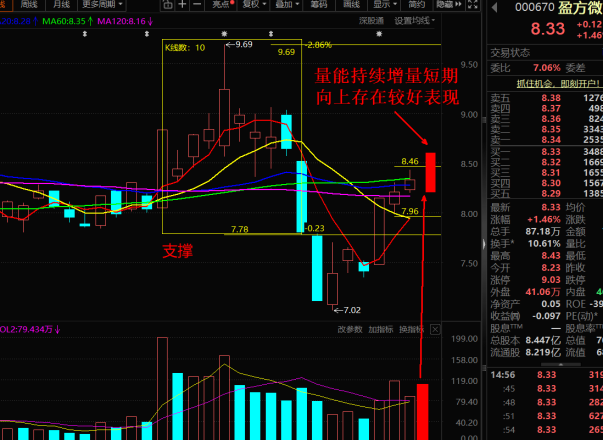Click the panel splitter arrow beside 换手
The height and width of the screenshot is (440, 603).
coord(484,244)
